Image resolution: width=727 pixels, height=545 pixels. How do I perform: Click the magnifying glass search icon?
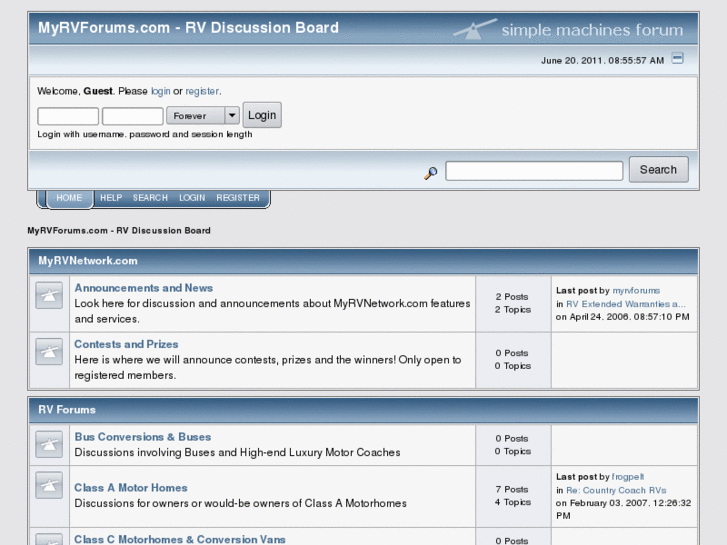431,173
